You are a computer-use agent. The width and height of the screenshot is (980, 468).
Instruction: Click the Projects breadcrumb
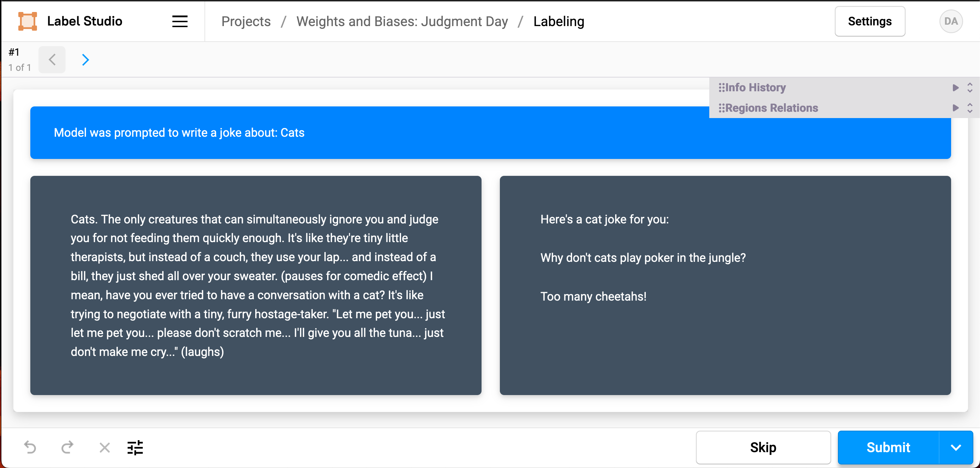coord(246,21)
